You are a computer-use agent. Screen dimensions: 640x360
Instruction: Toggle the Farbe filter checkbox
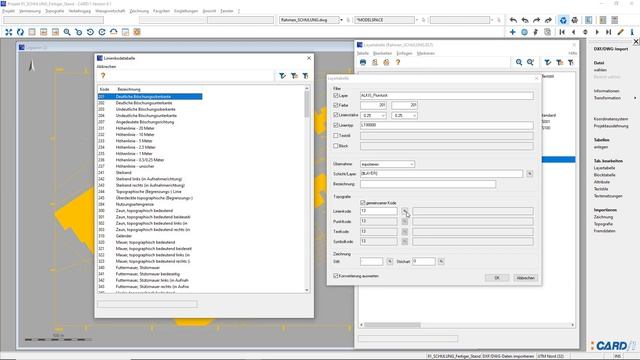click(x=336, y=105)
